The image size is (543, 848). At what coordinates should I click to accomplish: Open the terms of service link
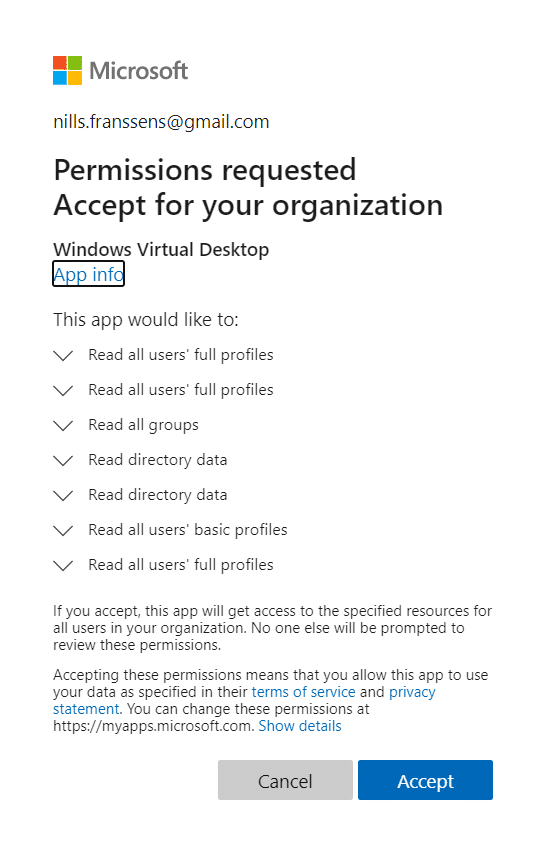point(303,692)
